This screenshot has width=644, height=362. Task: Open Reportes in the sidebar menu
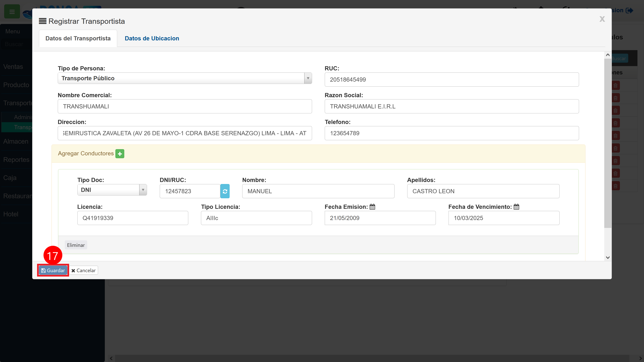(16, 160)
